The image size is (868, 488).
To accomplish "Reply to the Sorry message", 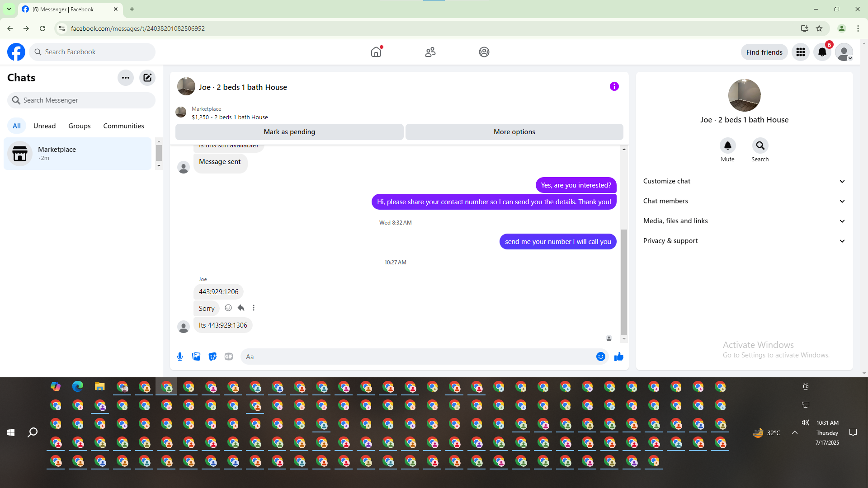I will (241, 308).
